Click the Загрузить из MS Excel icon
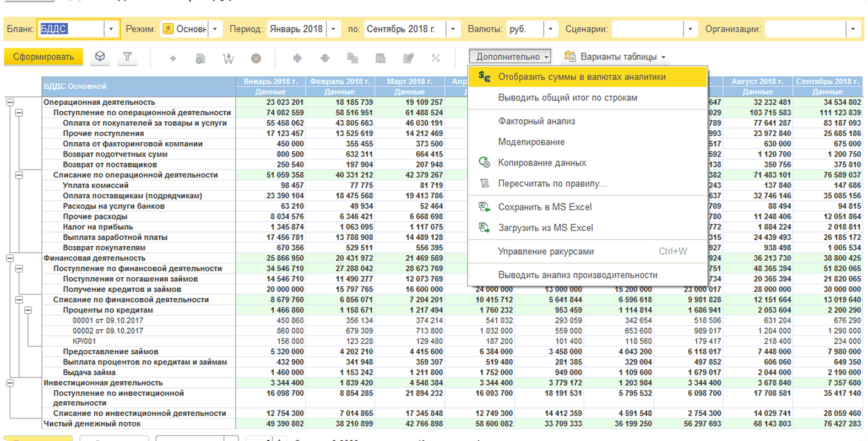The image size is (868, 441). click(x=484, y=227)
